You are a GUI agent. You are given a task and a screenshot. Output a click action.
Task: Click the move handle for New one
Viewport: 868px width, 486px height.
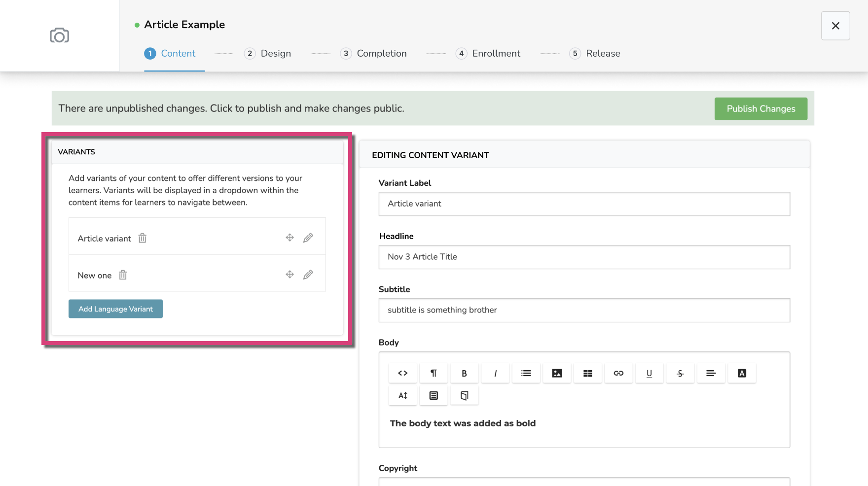[290, 275]
